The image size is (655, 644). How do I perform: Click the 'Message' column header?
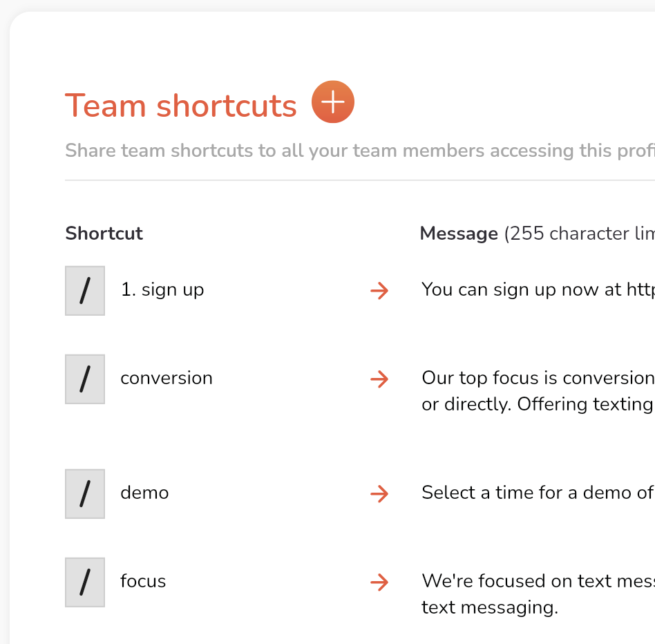pos(459,234)
